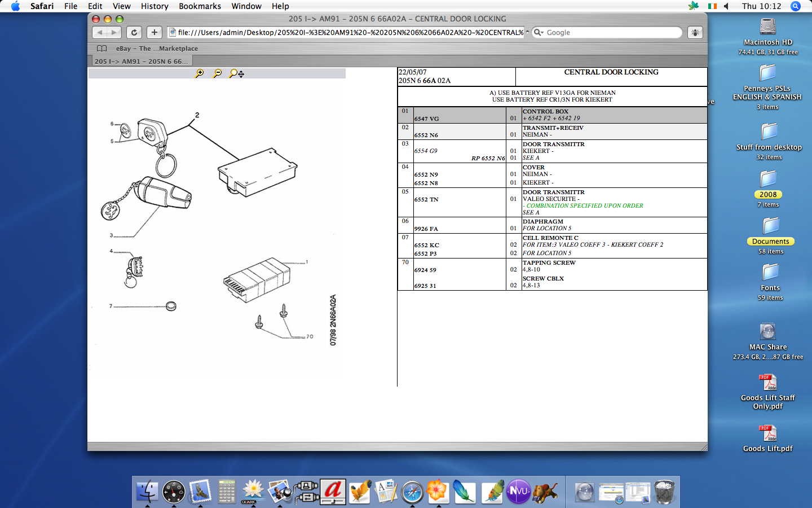Image resolution: width=812 pixels, height=508 pixels.
Task: Open Spotlight search in menu bar
Action: click(795, 6)
